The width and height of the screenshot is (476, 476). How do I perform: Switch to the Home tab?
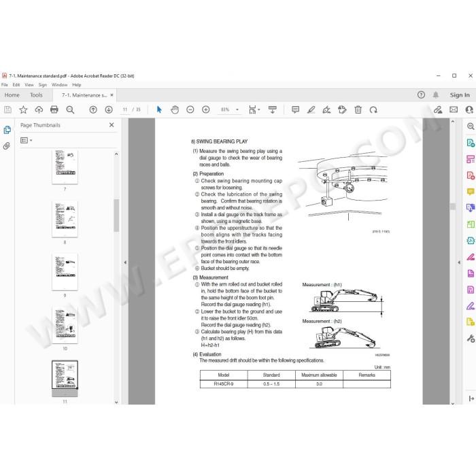12,95
